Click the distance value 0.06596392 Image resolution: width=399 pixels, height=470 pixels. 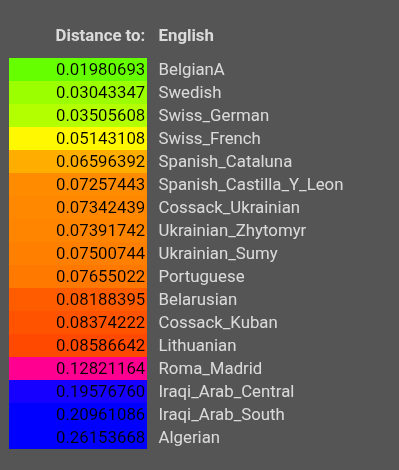78,162
